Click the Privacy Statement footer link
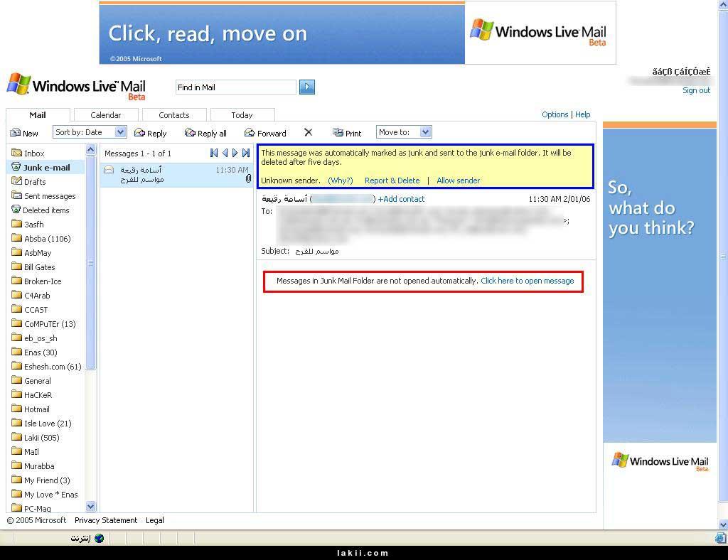The width and height of the screenshot is (728, 560). point(106,520)
